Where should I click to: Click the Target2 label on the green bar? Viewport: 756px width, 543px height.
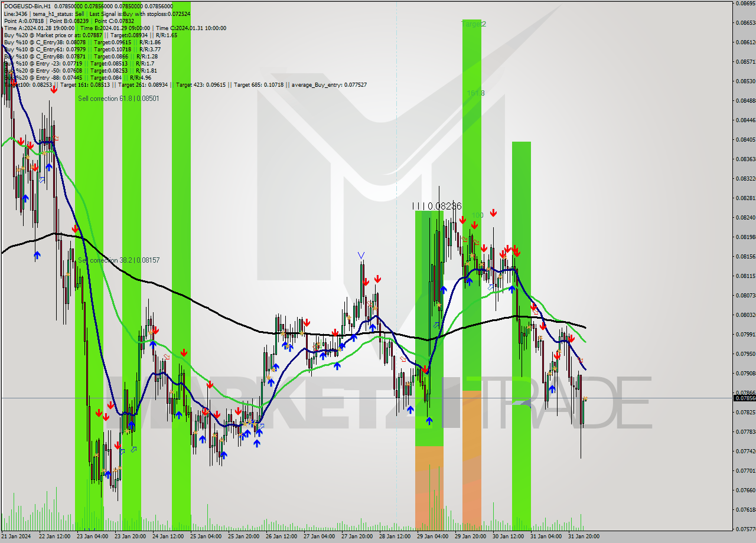(474, 24)
